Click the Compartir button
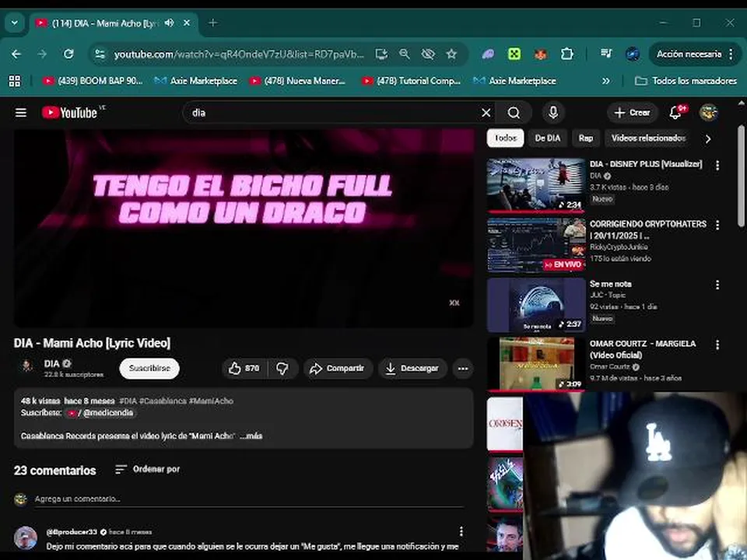Image resolution: width=747 pixels, height=560 pixels. 337,368
